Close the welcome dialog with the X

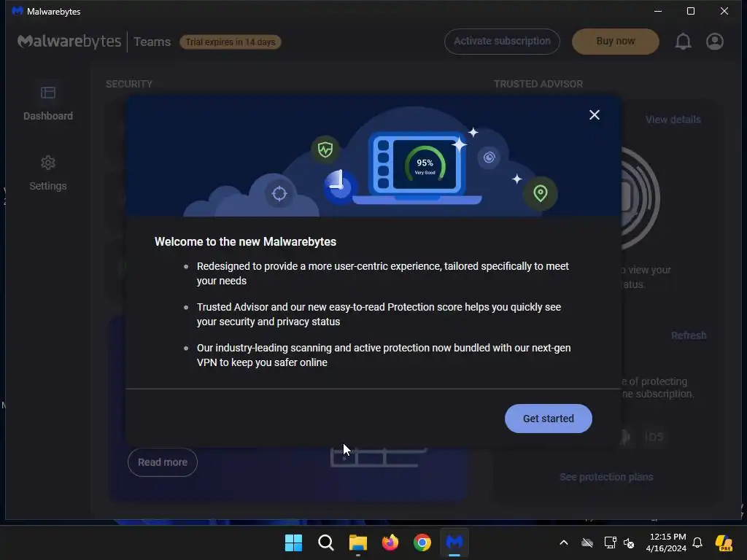point(594,114)
